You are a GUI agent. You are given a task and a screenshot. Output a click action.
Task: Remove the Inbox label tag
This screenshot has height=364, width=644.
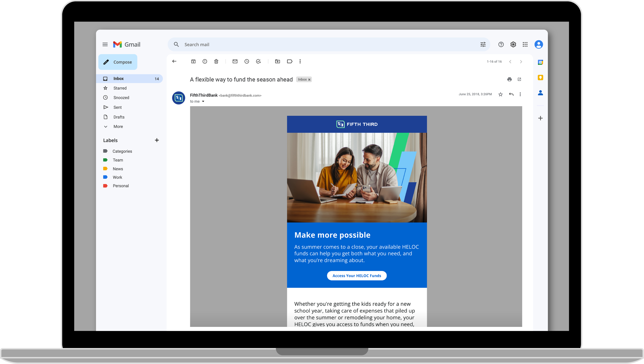tap(309, 80)
